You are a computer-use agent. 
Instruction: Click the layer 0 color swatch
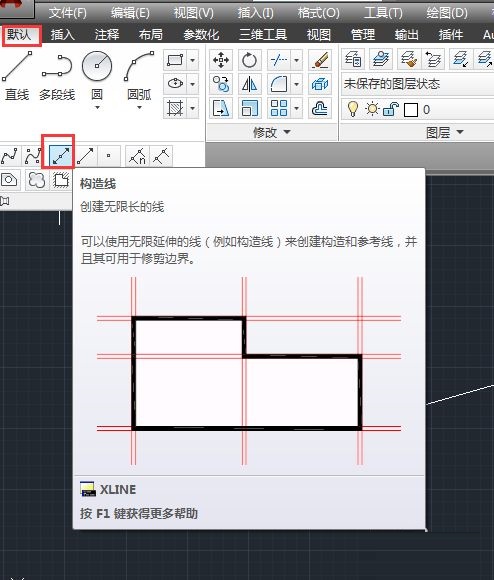(411, 110)
